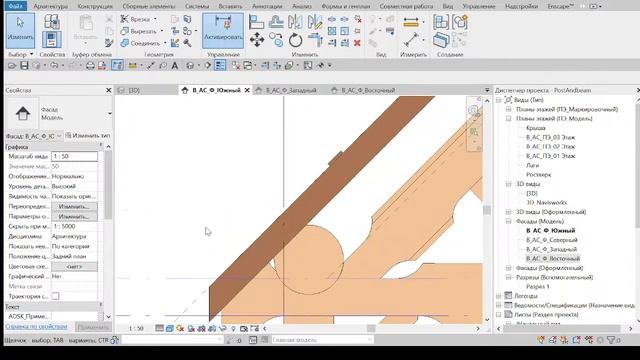This screenshot has height=360, width=640.
Task: Open the Файл menu tab
Action: tap(15, 6)
